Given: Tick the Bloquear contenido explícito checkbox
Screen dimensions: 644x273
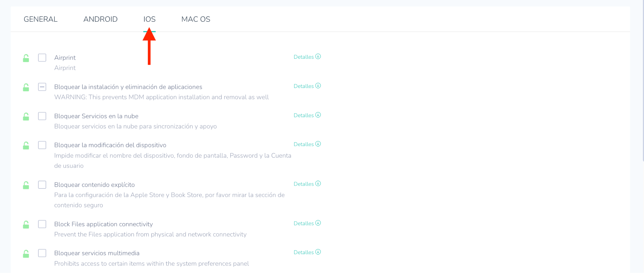Looking at the screenshot, I should coord(42,185).
